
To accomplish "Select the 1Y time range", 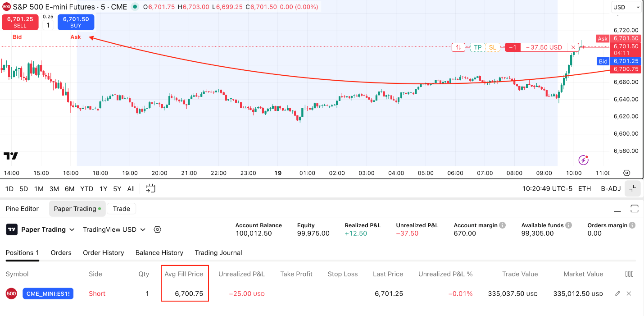I will 103,189.
